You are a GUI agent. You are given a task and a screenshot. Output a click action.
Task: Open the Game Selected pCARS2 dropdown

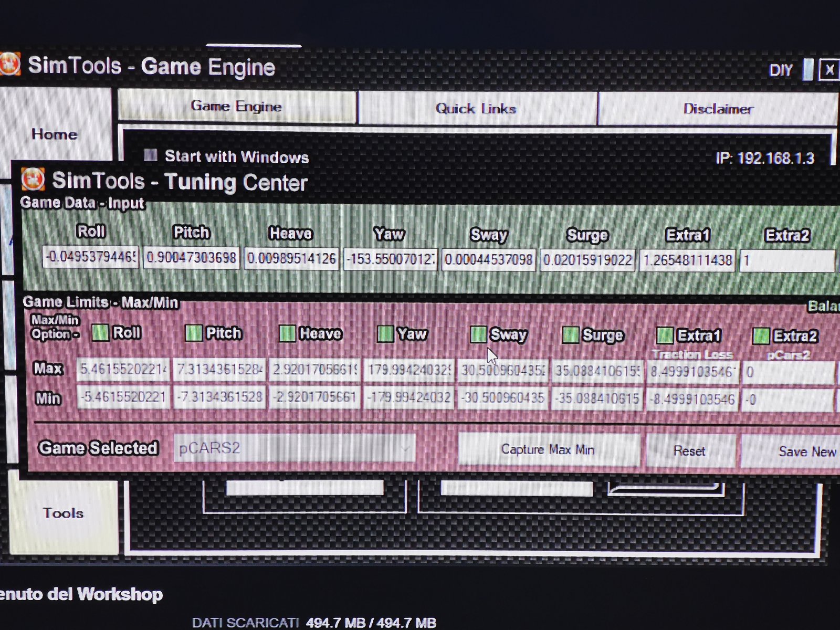pyautogui.click(x=295, y=448)
